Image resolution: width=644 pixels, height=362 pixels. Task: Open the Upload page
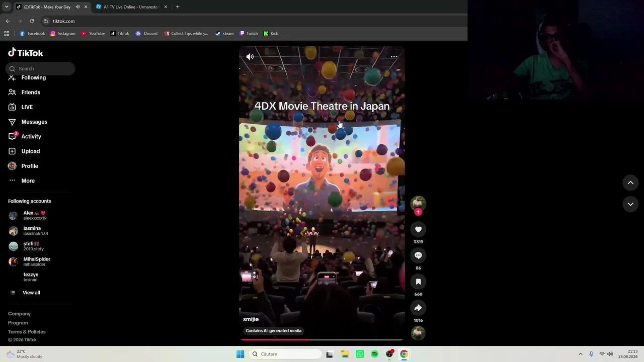coord(25,151)
